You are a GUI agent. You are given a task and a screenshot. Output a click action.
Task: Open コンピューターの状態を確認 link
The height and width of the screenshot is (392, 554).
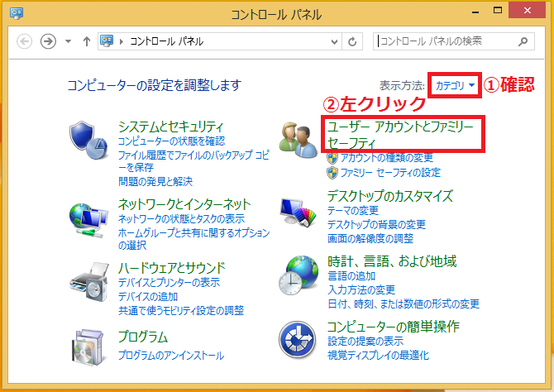pos(171,141)
